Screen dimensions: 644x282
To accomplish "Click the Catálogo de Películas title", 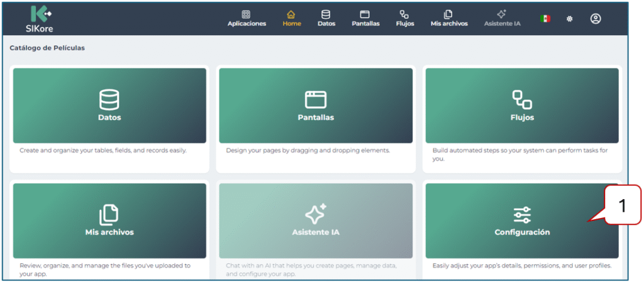I will coord(47,48).
